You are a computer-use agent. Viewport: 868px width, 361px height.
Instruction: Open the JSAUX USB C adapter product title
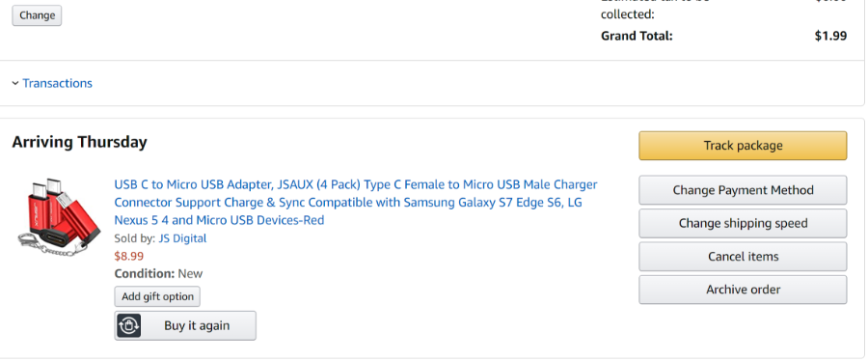click(355, 202)
